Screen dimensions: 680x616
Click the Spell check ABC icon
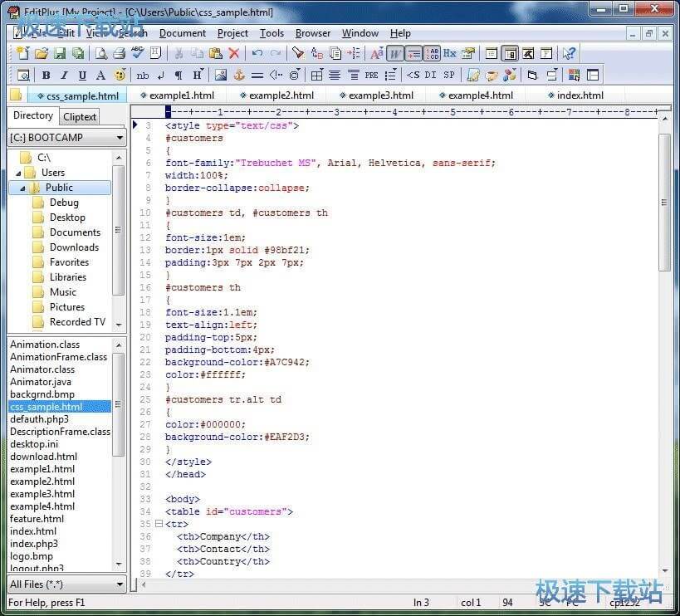tap(137, 53)
